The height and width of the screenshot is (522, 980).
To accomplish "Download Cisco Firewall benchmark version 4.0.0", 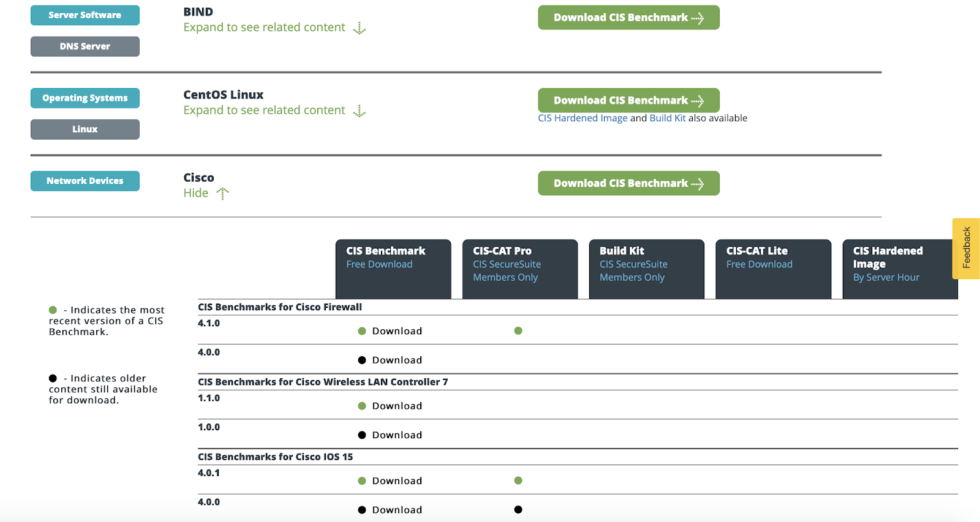I will click(x=397, y=360).
